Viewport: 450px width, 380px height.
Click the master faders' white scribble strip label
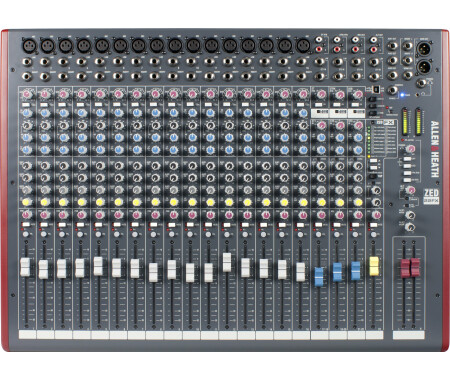point(409,335)
